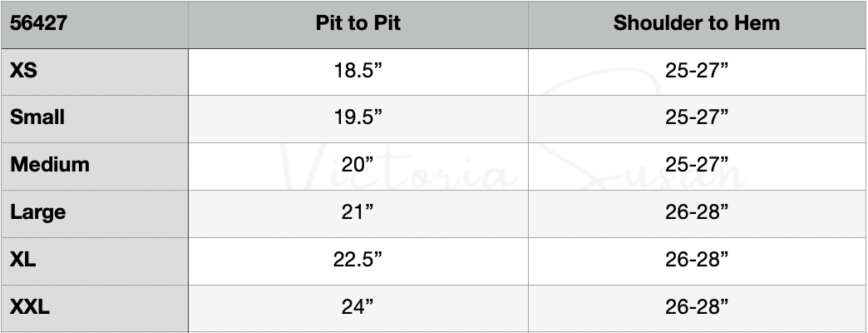Image resolution: width=868 pixels, height=333 pixels.
Task: Select the Pit to Pit column header
Action: click(358, 23)
